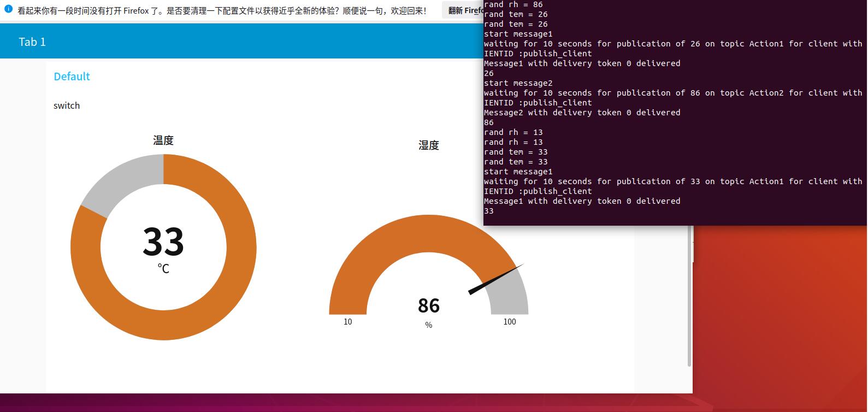The image size is (868, 412).
Task: Click the blue info icon in Firefox notification bar
Action: [x=8, y=9]
